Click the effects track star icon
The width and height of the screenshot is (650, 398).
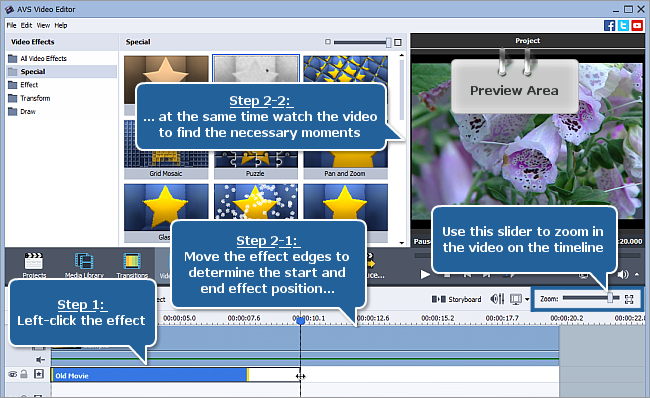tap(39, 374)
